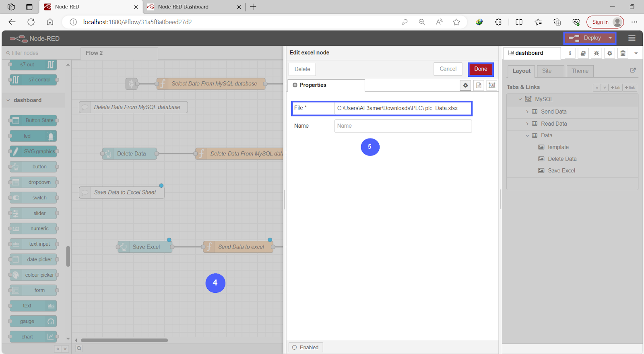This screenshot has width=644, height=354.
Task: Select the Button State palette node
Action: pos(33,120)
